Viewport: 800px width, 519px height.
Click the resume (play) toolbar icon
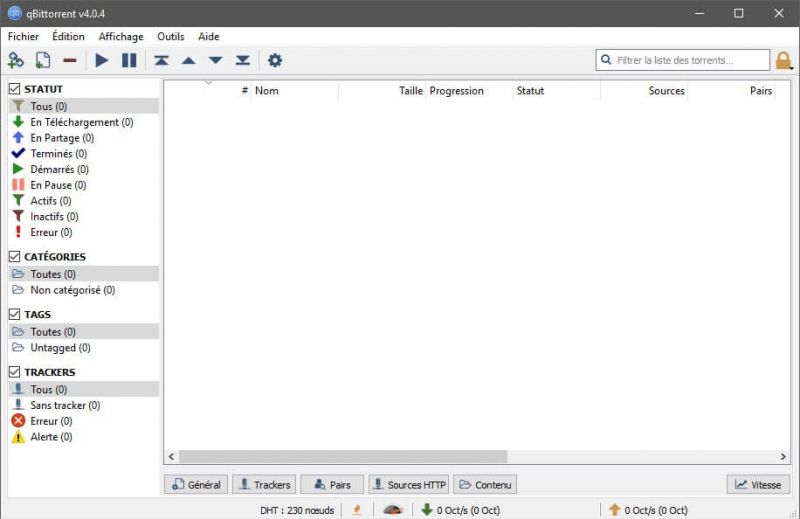click(102, 60)
